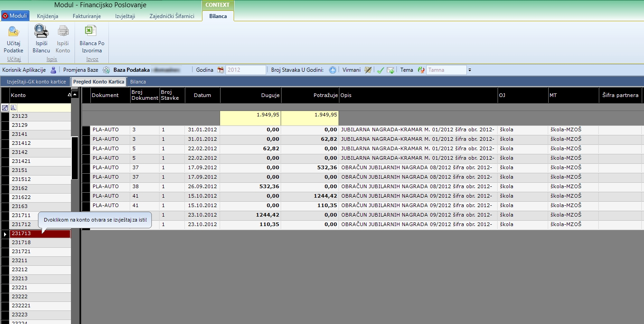This screenshot has width=644, height=324.
Task: Open the Moduli application menu
Action: coord(15,16)
